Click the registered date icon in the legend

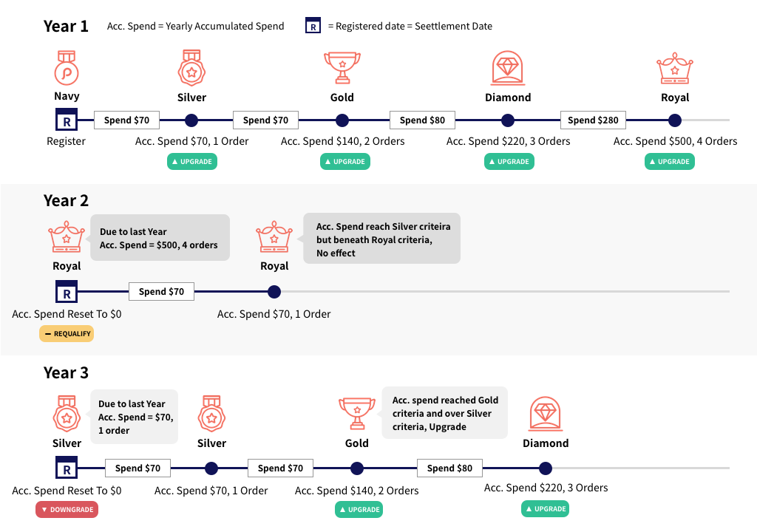coord(313,26)
